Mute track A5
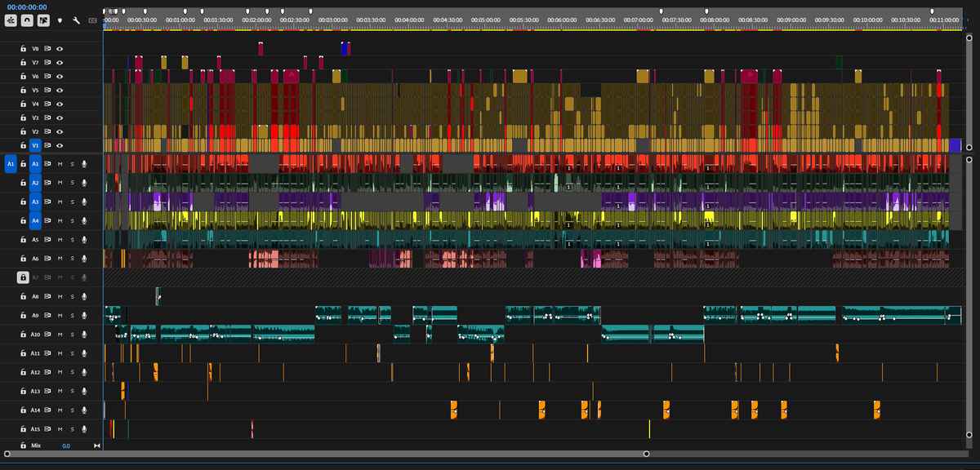The width and height of the screenshot is (980, 470). tap(60, 240)
